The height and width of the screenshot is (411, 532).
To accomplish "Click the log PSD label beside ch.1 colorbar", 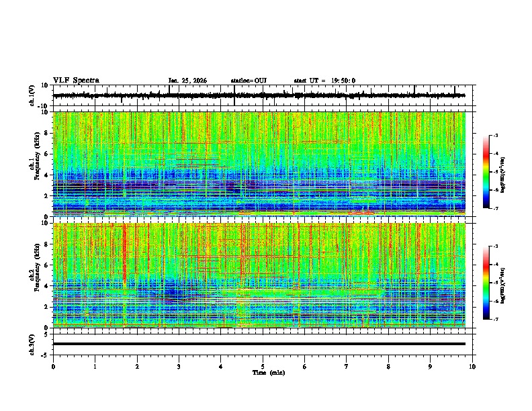I will pyautogui.click(x=502, y=175).
